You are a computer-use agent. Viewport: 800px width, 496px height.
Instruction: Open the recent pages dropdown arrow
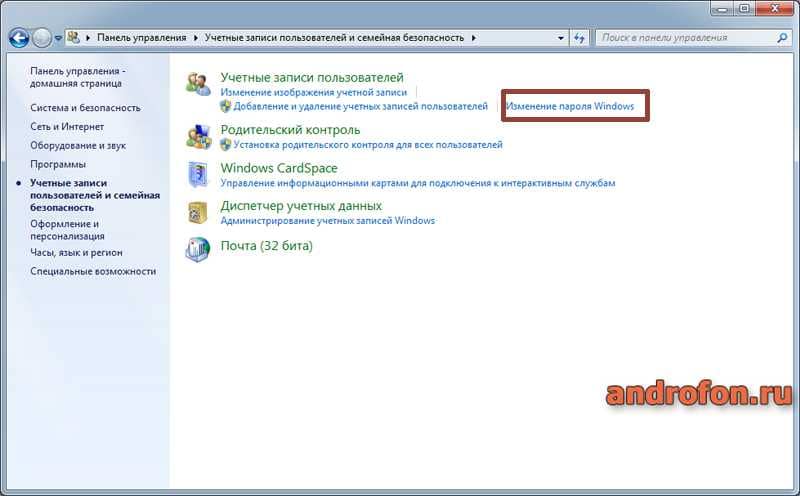(58, 38)
